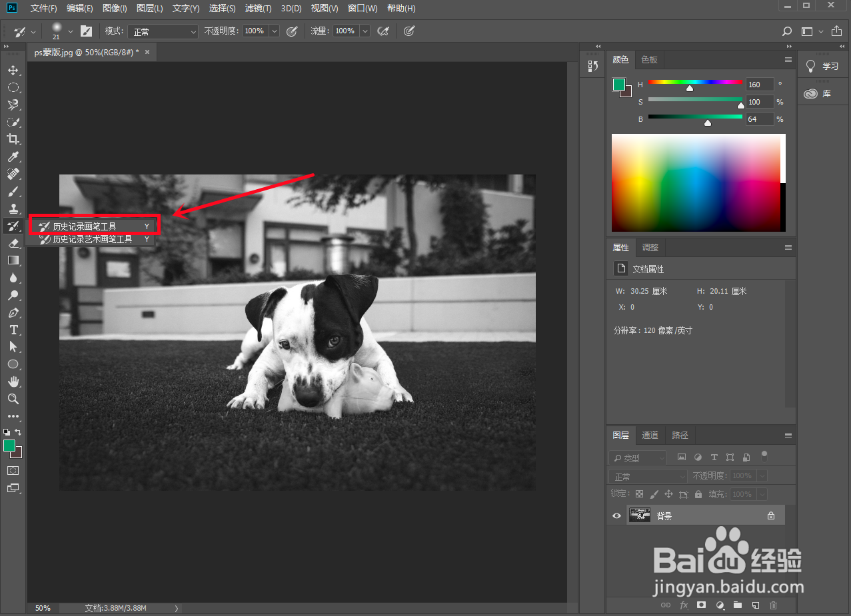Image resolution: width=851 pixels, height=616 pixels.
Task: Open the search icon at top right
Action: point(787,31)
